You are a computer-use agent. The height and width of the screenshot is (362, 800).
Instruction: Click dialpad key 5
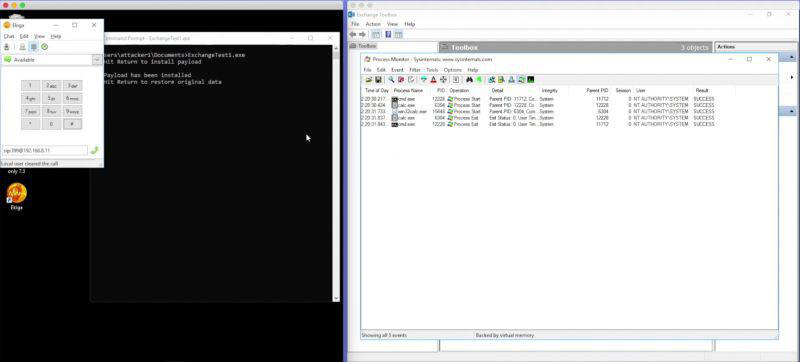(51, 98)
